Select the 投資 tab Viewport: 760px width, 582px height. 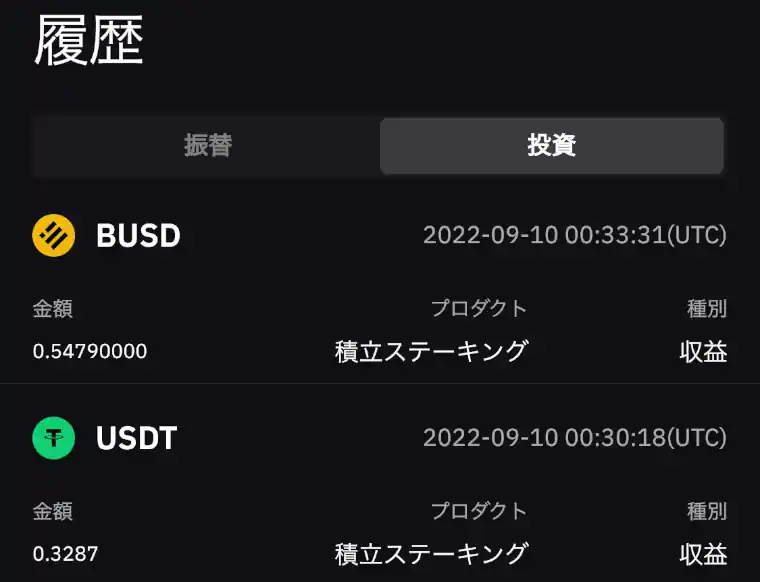click(551, 146)
